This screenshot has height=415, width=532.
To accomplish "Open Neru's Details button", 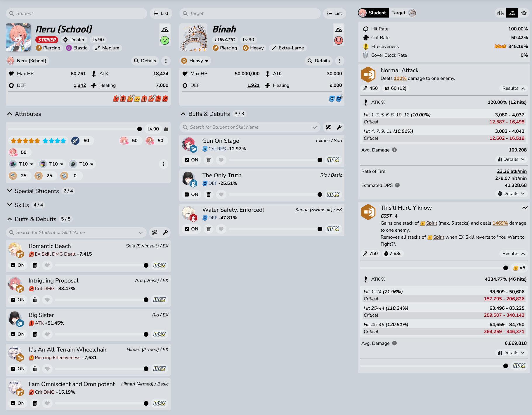I will 145,61.
